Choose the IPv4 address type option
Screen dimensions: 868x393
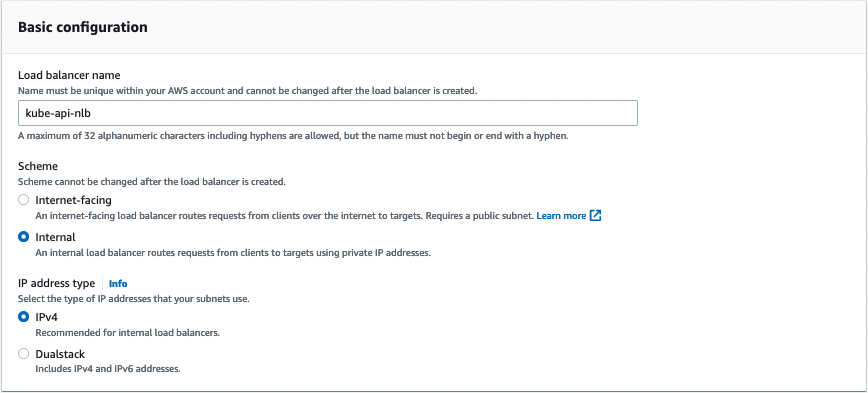(24, 317)
